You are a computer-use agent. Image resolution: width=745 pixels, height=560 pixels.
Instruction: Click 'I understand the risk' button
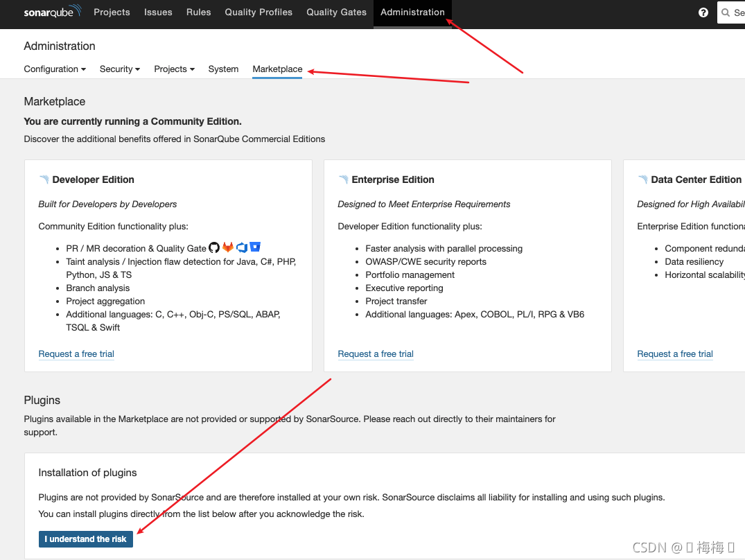(85, 539)
